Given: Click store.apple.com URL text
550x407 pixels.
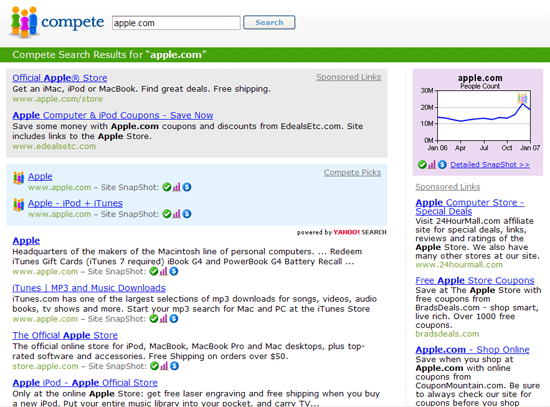Looking at the screenshot, I should click(x=45, y=366).
